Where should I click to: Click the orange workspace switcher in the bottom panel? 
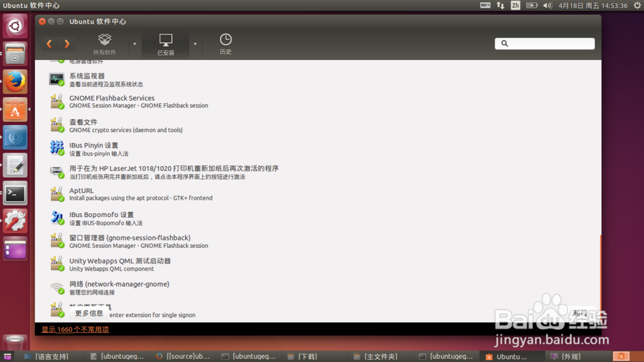pyautogui.click(x=621, y=356)
